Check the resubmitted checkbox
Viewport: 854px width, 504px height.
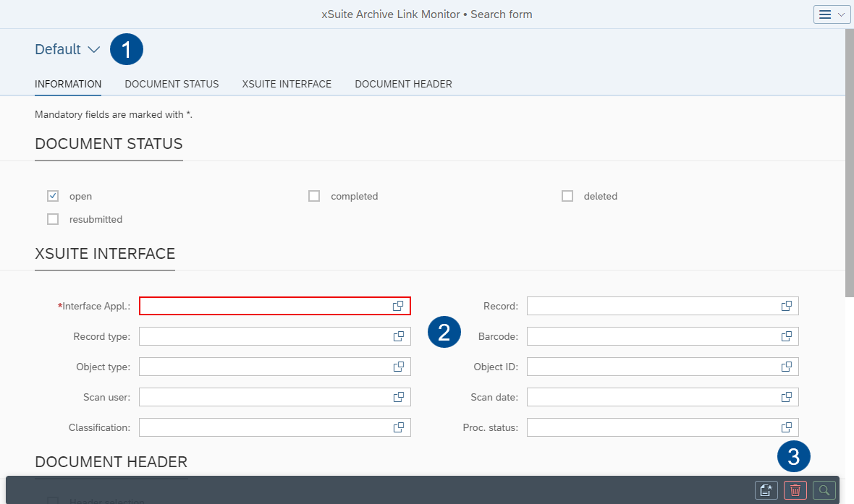(53, 219)
